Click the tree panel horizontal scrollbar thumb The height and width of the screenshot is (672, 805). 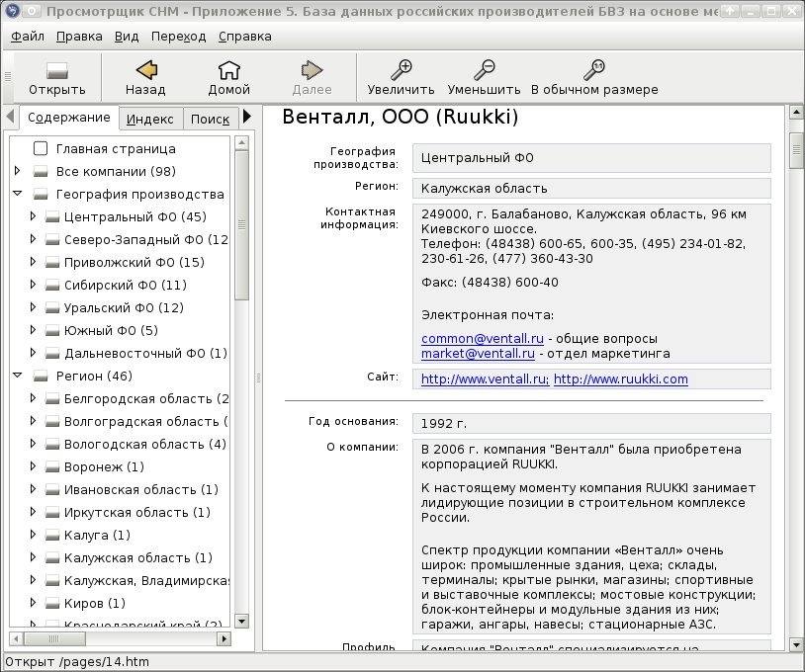[54, 638]
